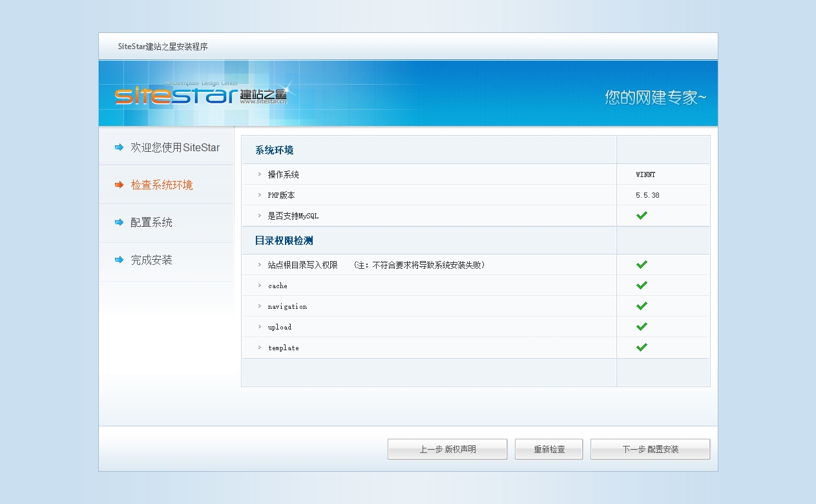Click the 您的网建专家~ slogan text

pos(656,97)
